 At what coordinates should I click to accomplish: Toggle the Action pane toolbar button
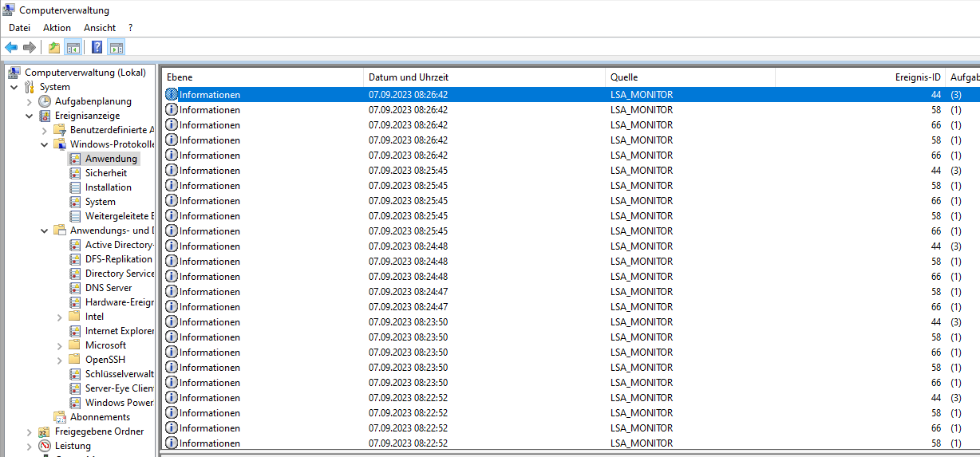coord(116,47)
